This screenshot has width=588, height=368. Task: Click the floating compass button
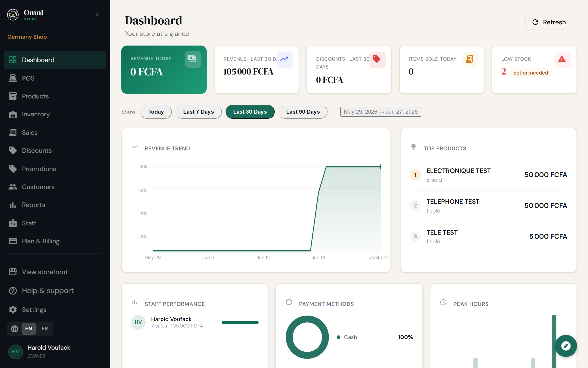click(x=566, y=346)
